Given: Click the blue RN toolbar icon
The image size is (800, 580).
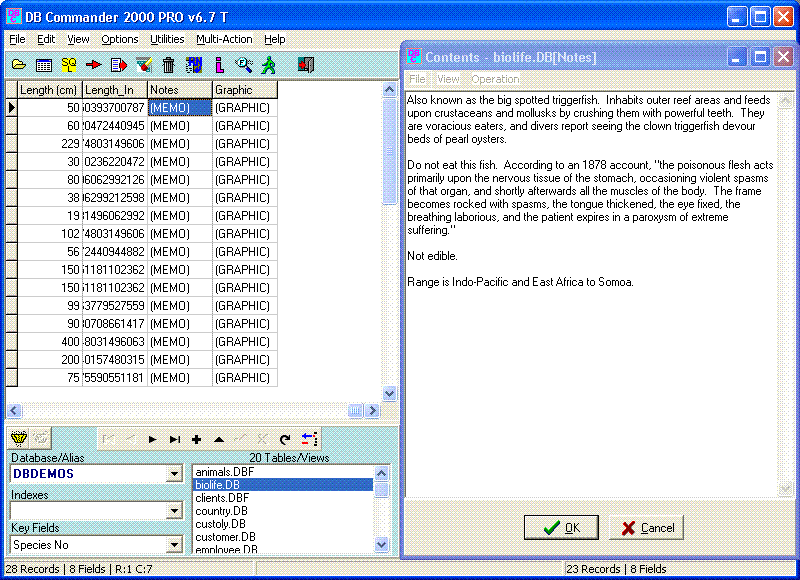Looking at the screenshot, I should click(x=194, y=65).
